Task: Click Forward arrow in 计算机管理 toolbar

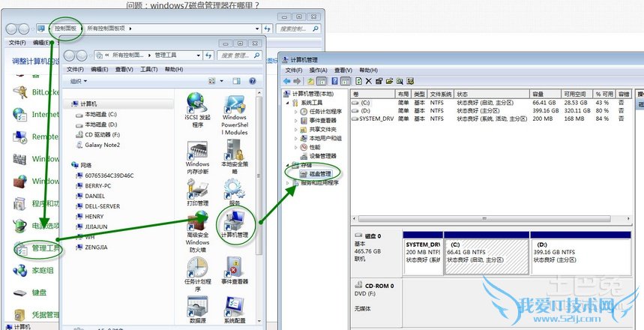Action: [297, 81]
